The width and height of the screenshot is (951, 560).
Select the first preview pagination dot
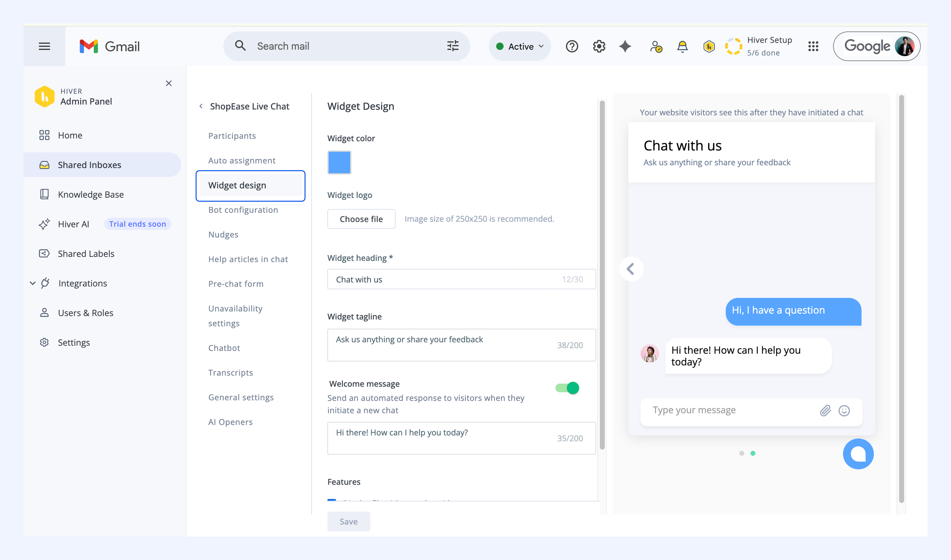[741, 453]
